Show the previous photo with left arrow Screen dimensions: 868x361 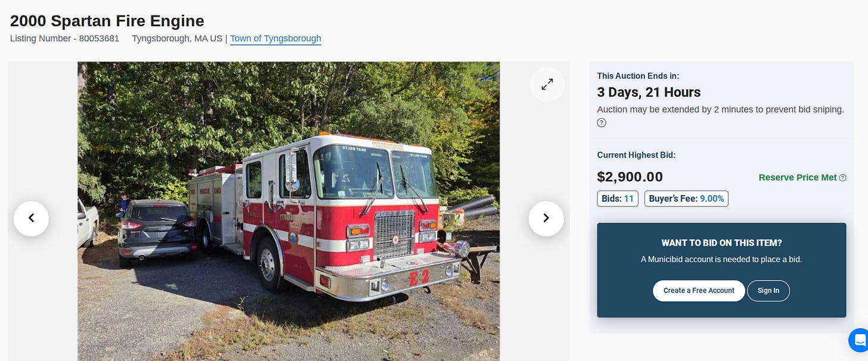tap(31, 218)
